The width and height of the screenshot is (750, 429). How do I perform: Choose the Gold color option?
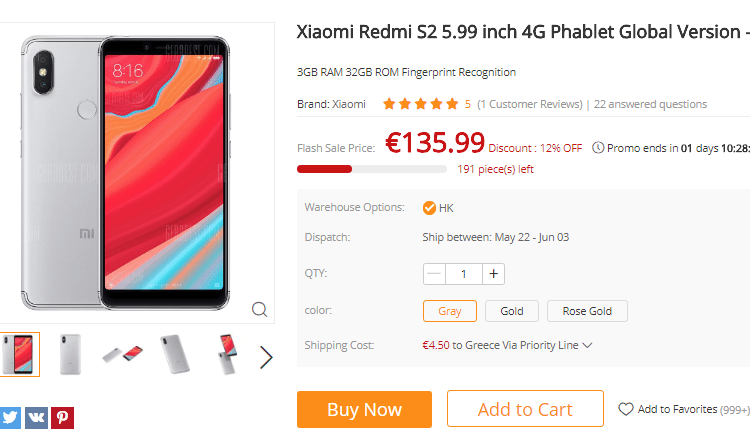point(512,311)
